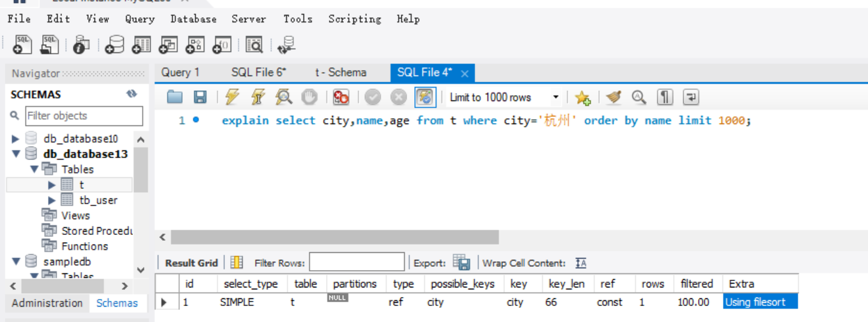Commit the current transaction
868x322 pixels.
pos(373,97)
